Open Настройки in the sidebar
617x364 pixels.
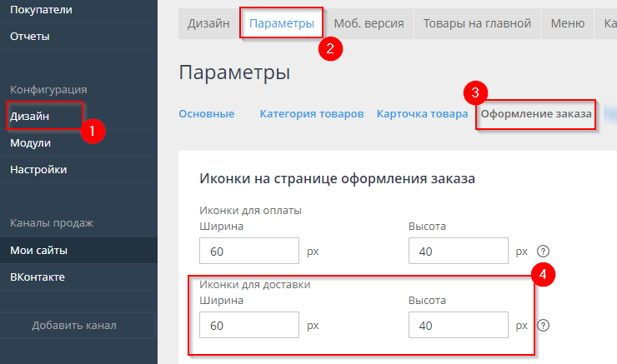(x=38, y=169)
